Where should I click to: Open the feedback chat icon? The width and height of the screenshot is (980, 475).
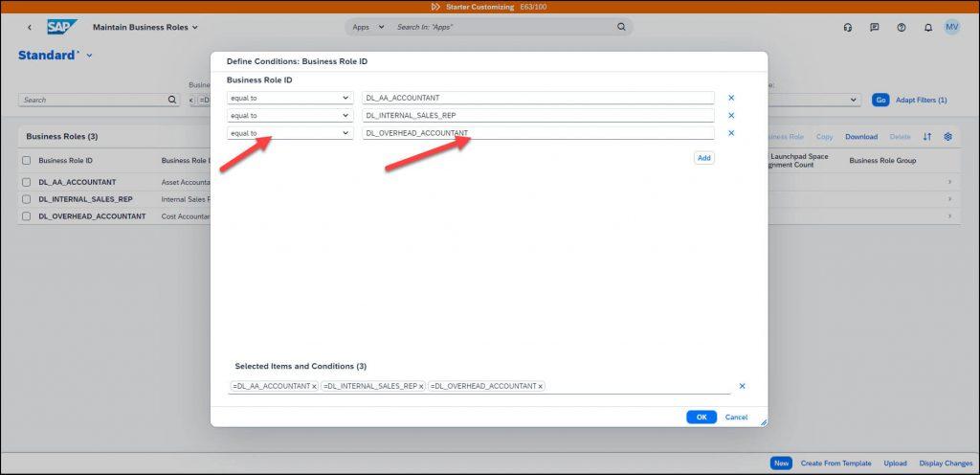tap(875, 28)
